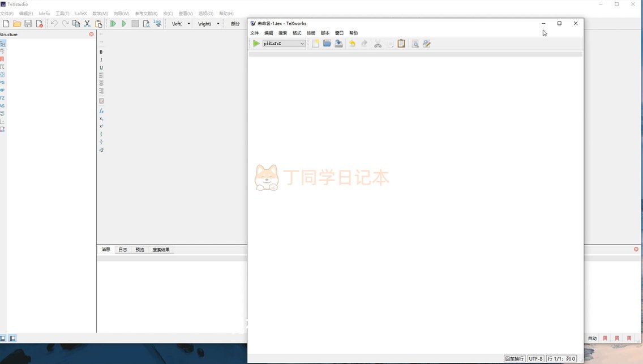Click the TeXworks new document icon
The width and height of the screenshot is (643, 364).
coord(316,44)
